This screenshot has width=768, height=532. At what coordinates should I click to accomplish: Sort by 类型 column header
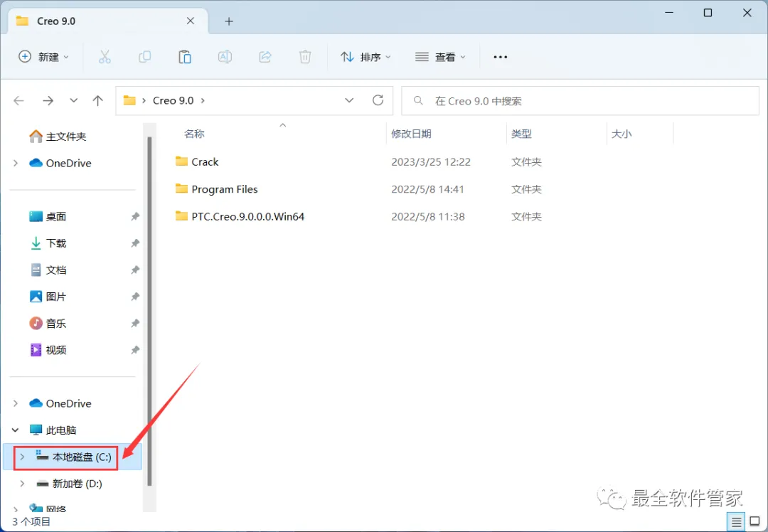[x=521, y=134]
